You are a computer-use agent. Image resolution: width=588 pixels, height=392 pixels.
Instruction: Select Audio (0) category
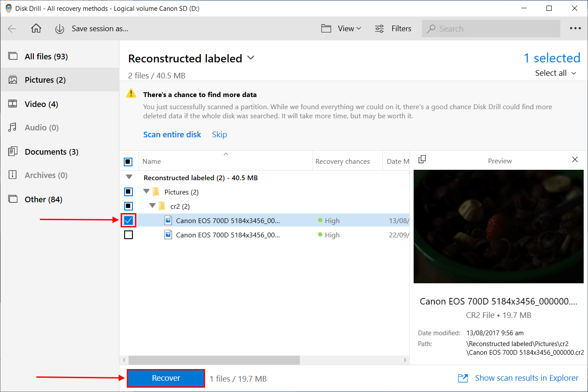[60, 127]
